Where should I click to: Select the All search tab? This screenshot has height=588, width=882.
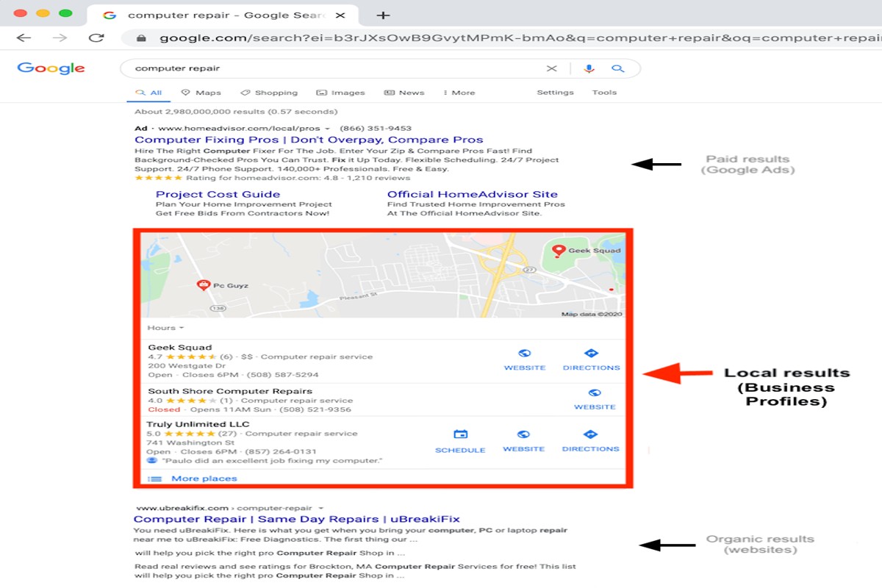point(148,93)
